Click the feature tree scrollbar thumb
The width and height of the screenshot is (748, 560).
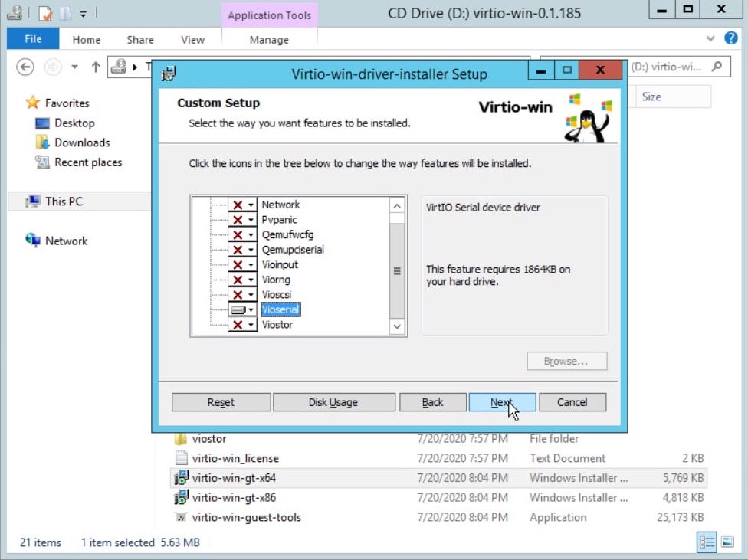[x=397, y=271]
